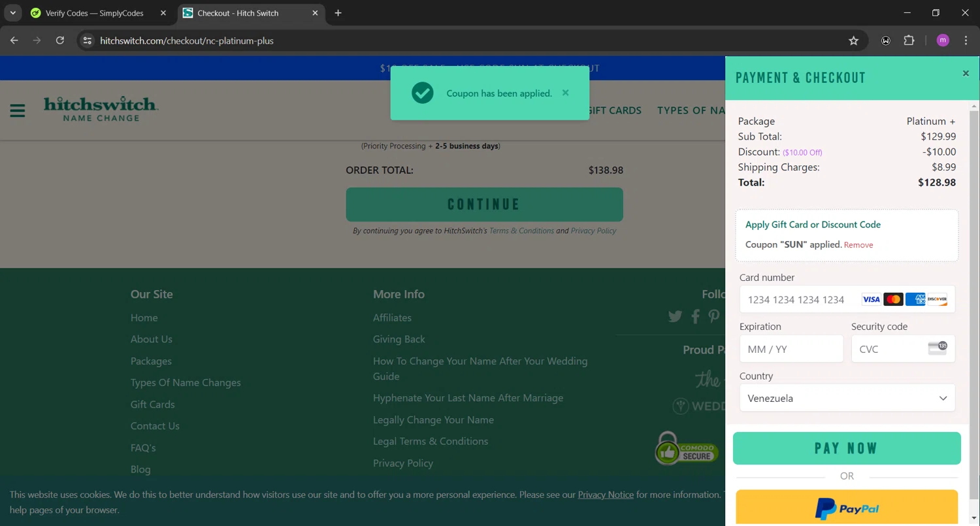Open the Packages footer link

tap(151, 361)
